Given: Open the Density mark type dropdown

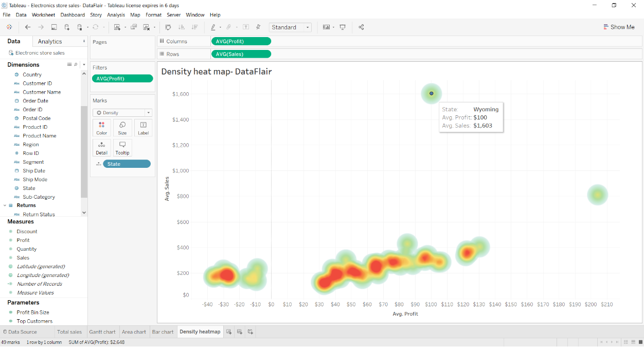Looking at the screenshot, I should [122, 113].
